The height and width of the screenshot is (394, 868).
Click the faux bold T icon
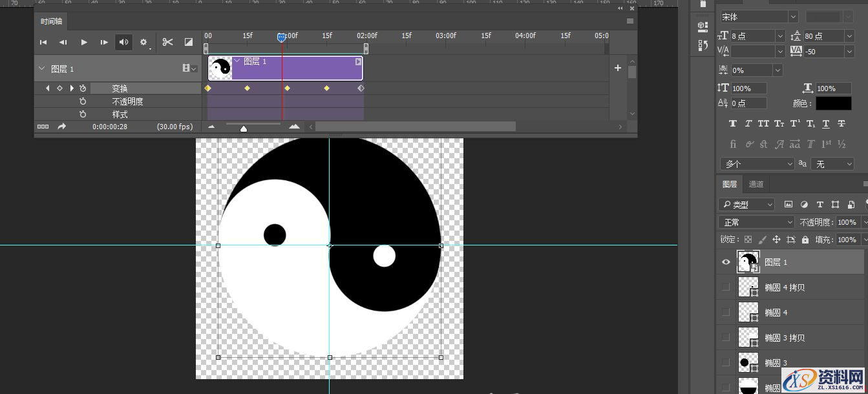point(732,123)
